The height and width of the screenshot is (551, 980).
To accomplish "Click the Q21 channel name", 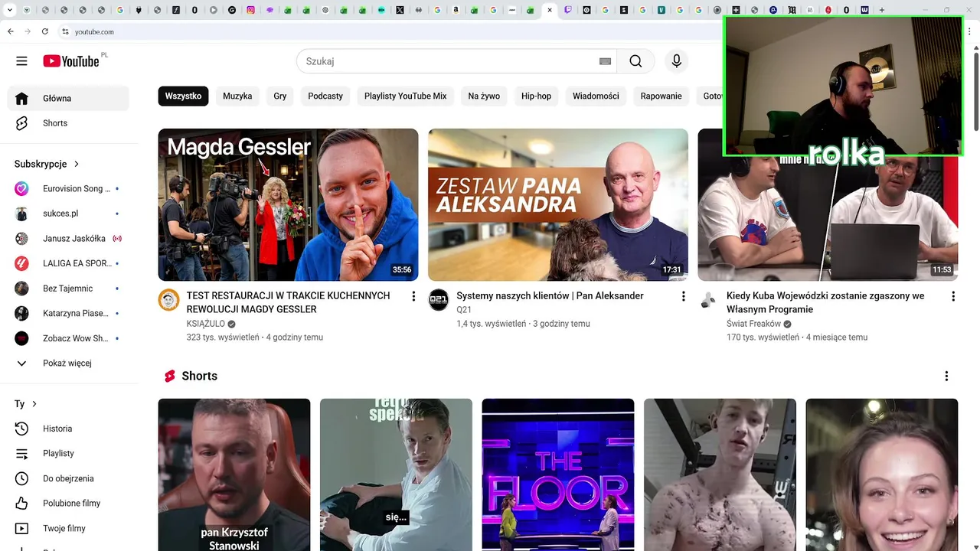I will [x=464, y=310].
